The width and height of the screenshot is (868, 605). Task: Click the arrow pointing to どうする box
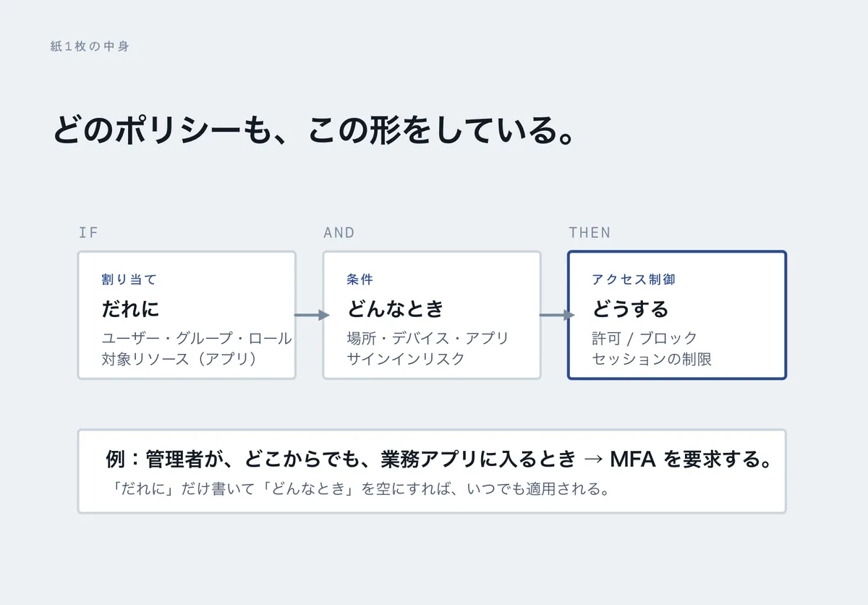[557, 315]
